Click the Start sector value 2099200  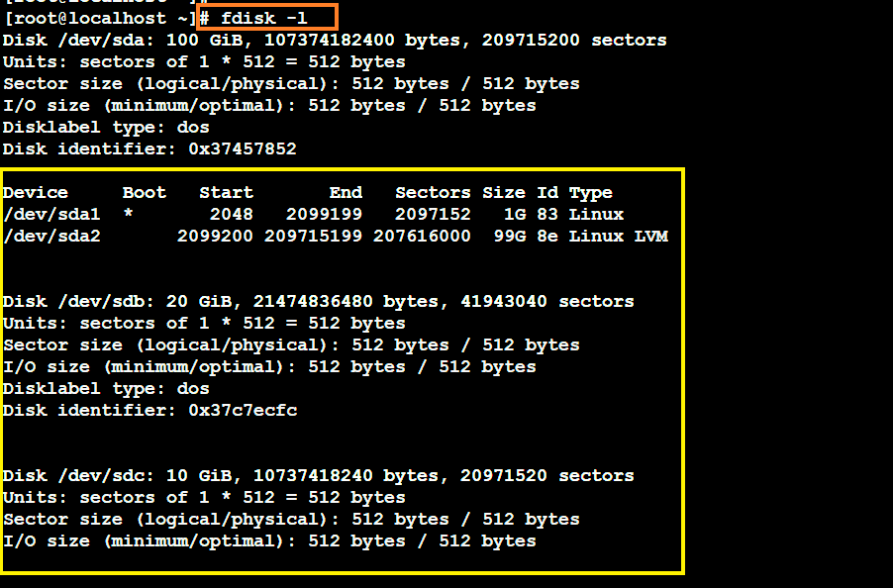(215, 237)
